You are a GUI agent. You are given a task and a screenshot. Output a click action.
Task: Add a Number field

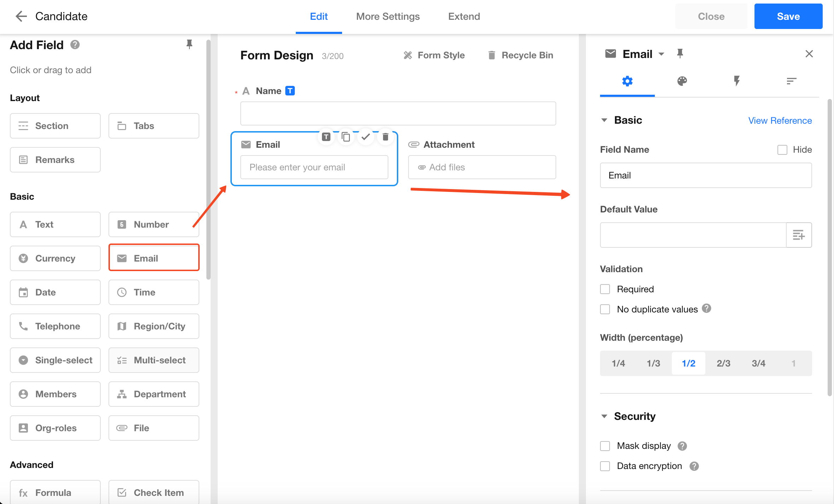(x=154, y=224)
